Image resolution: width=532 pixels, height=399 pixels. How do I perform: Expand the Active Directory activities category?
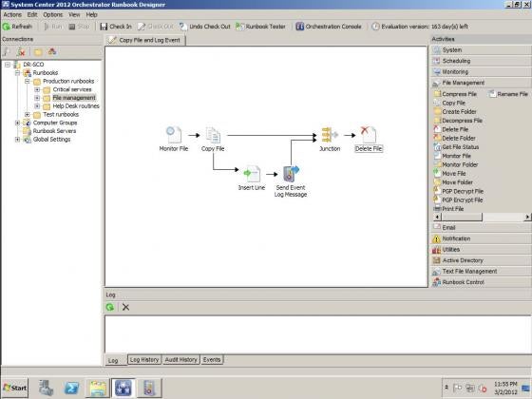pos(481,260)
